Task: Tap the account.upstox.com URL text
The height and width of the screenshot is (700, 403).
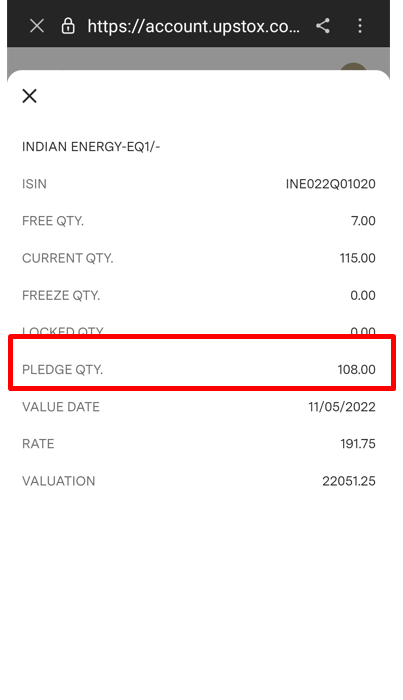Action: [194, 26]
